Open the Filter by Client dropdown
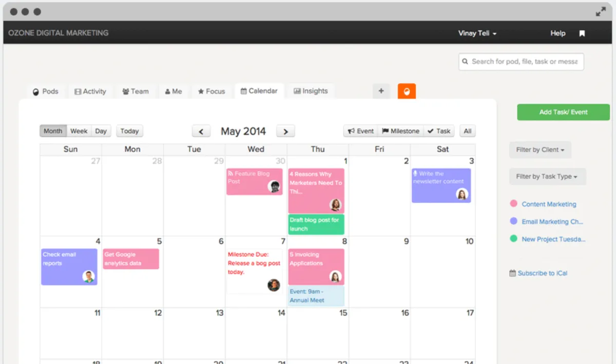This screenshot has width=616, height=364. point(540,149)
